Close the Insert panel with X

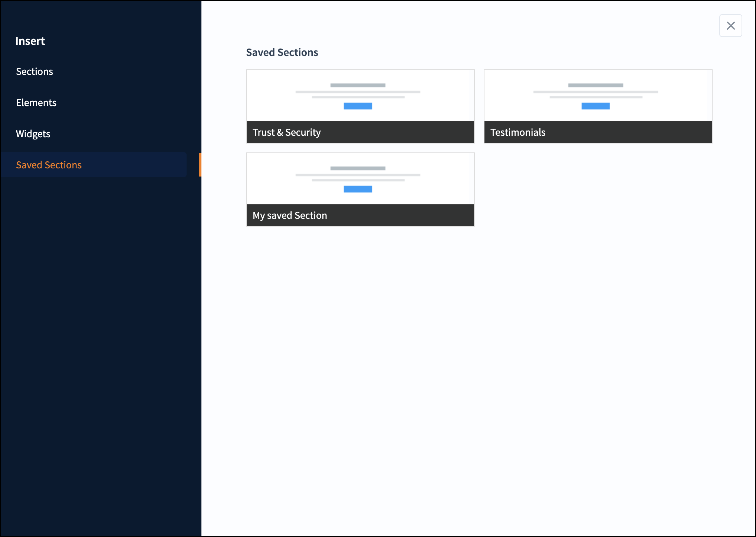[x=730, y=26]
